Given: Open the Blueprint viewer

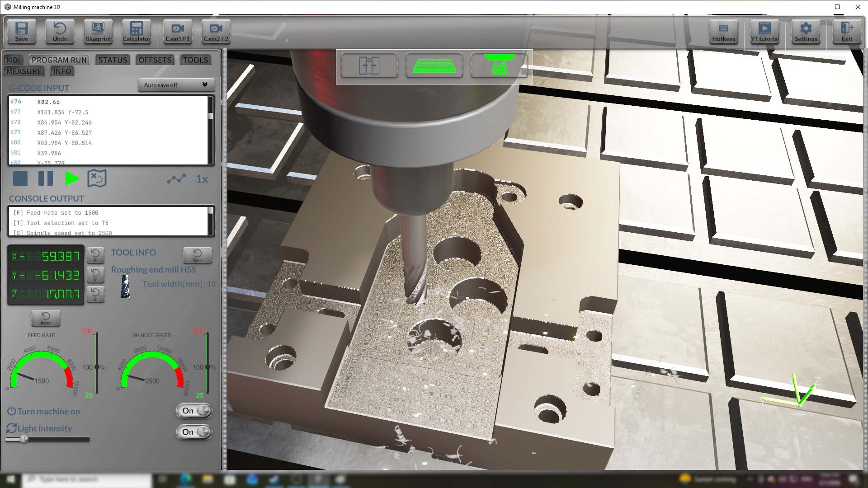Looking at the screenshot, I should coord(98,32).
